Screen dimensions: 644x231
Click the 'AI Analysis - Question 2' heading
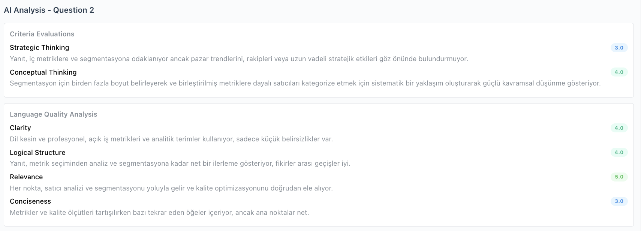(49, 10)
